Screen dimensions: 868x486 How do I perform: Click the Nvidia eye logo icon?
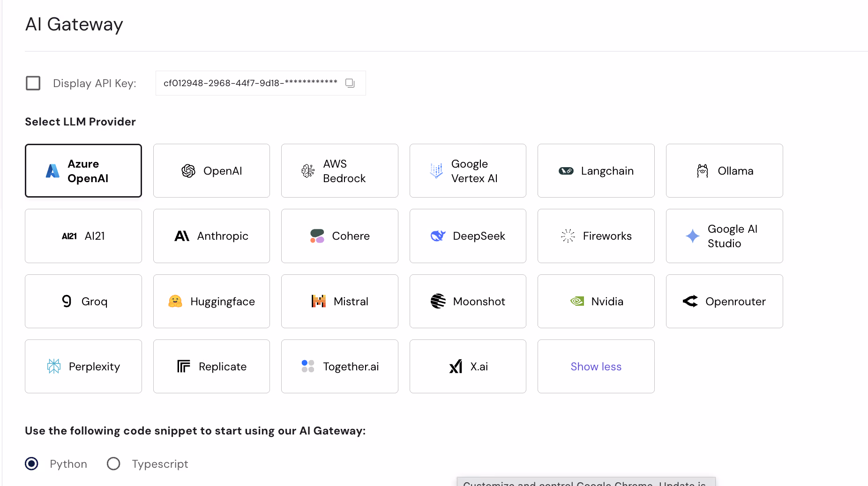click(577, 301)
